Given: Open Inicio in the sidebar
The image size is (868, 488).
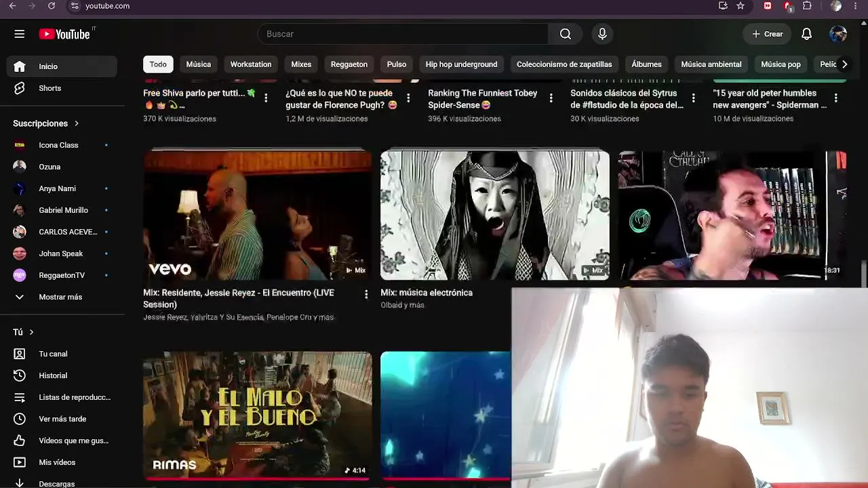Looking at the screenshot, I should coord(62,66).
